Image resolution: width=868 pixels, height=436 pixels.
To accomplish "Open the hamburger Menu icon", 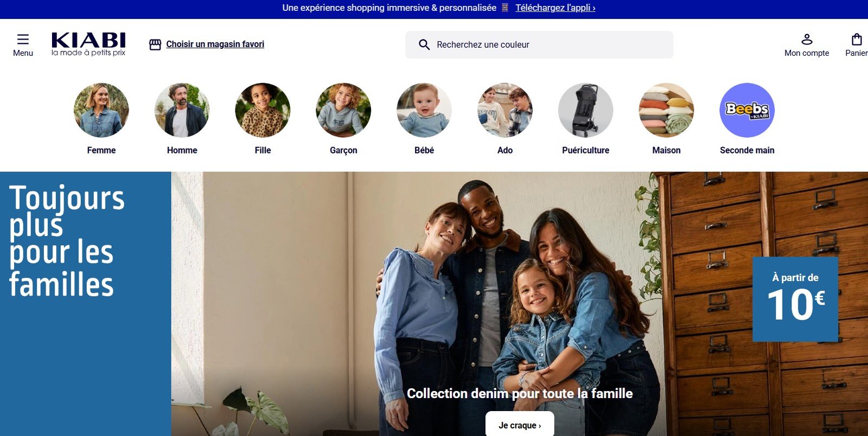I will [23, 39].
